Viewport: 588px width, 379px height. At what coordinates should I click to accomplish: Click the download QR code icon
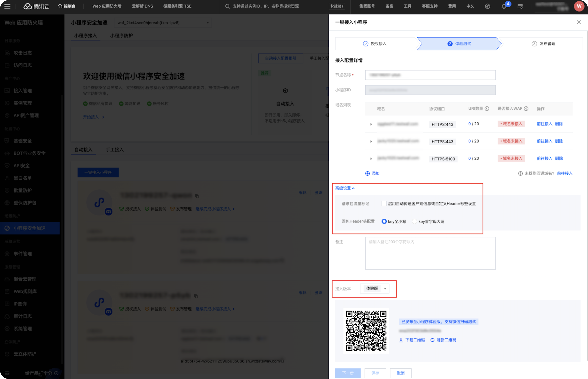[401, 340]
